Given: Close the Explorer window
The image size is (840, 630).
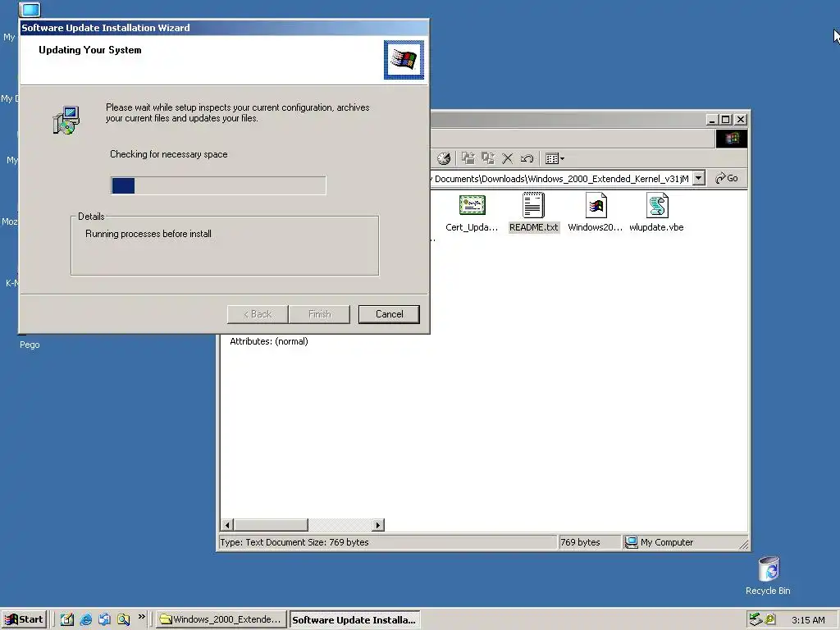Looking at the screenshot, I should [741, 120].
